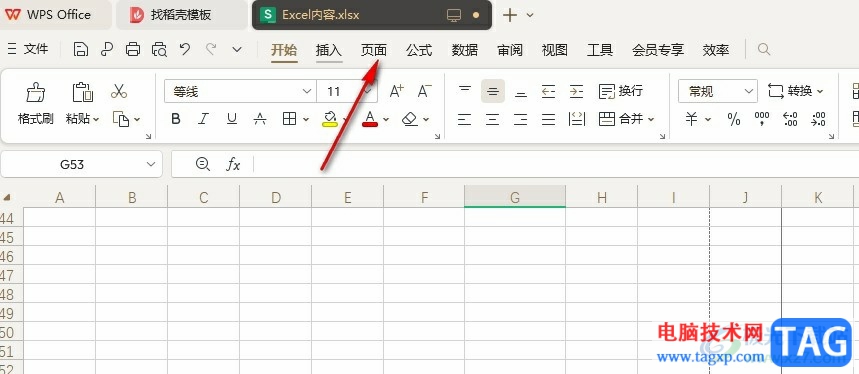Center text horizontally
859x374 pixels.
pos(493,119)
